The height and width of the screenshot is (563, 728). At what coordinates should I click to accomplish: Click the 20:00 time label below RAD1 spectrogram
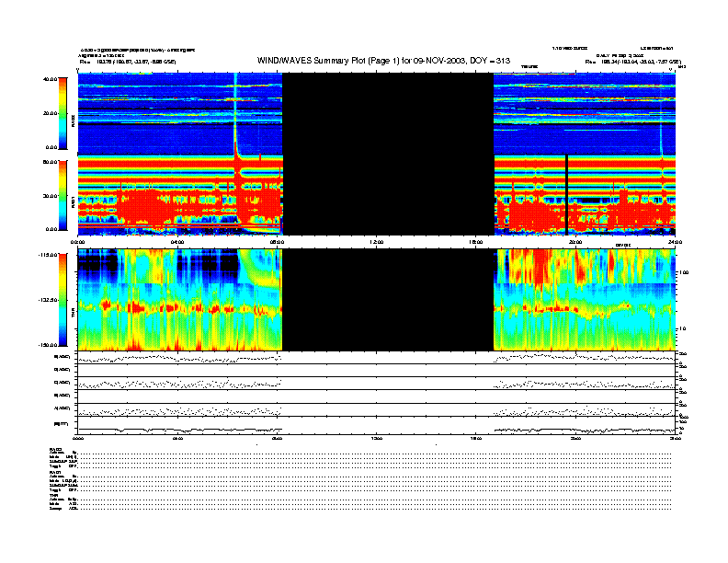[x=575, y=242]
